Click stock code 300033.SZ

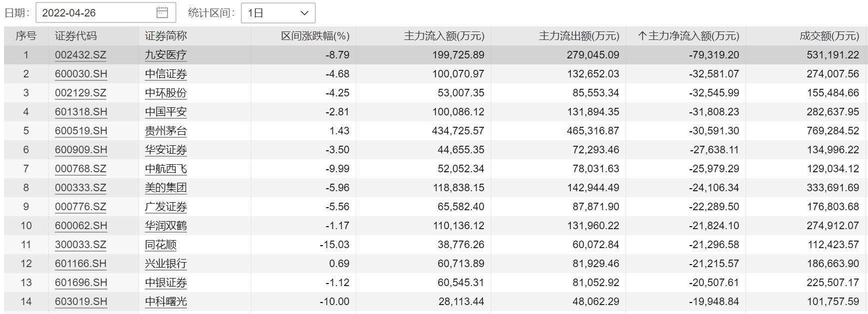(x=80, y=245)
